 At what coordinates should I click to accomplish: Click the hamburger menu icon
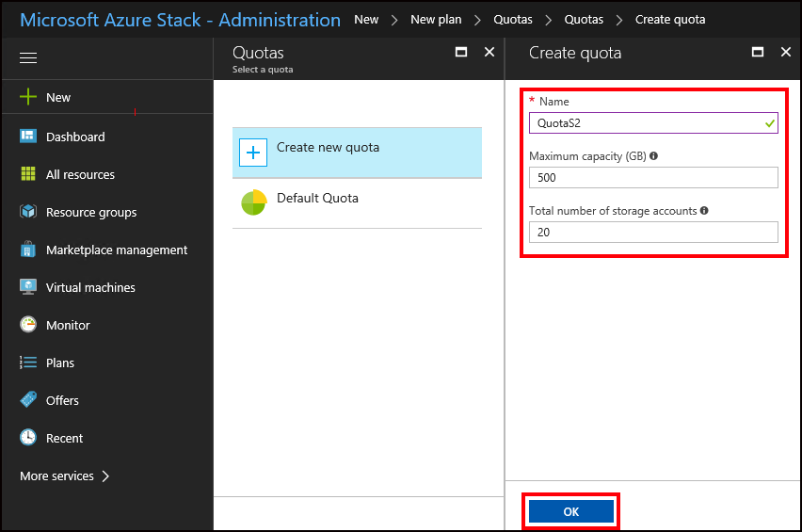tap(28, 58)
